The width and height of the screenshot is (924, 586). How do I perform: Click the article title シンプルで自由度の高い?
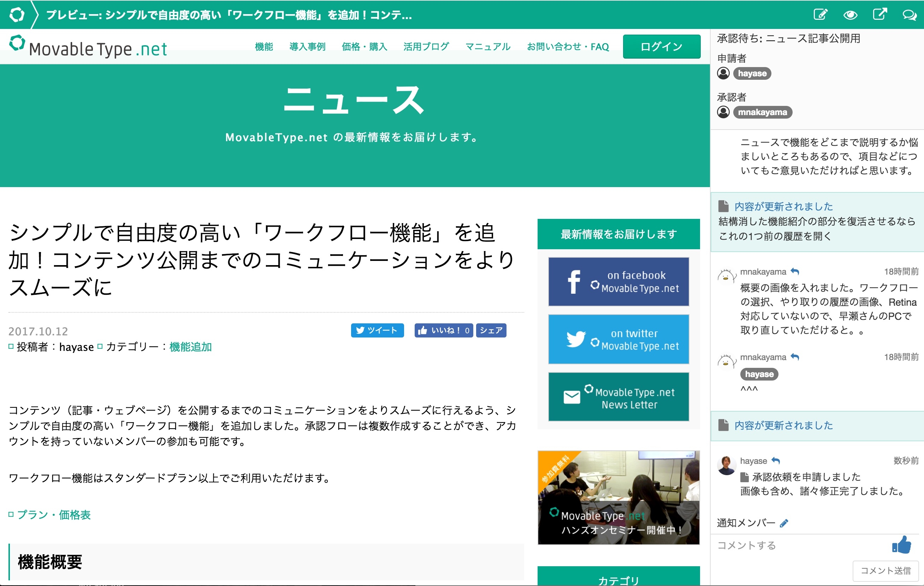point(261,260)
